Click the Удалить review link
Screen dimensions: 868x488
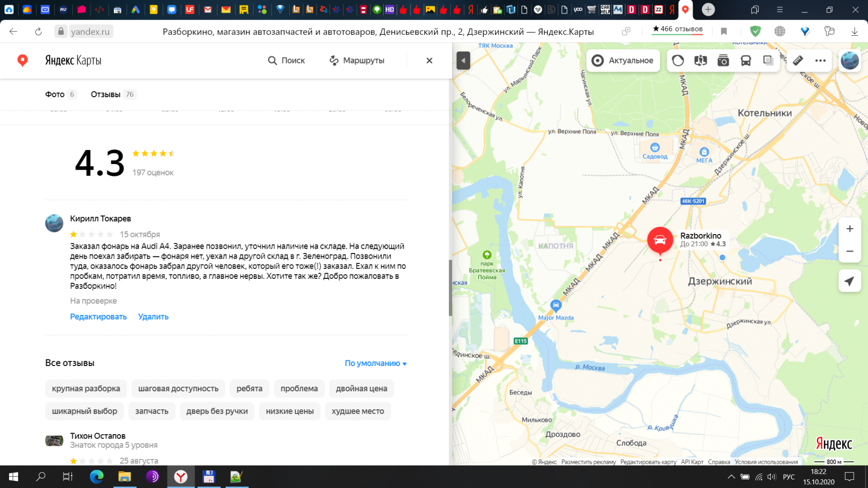[x=153, y=317]
